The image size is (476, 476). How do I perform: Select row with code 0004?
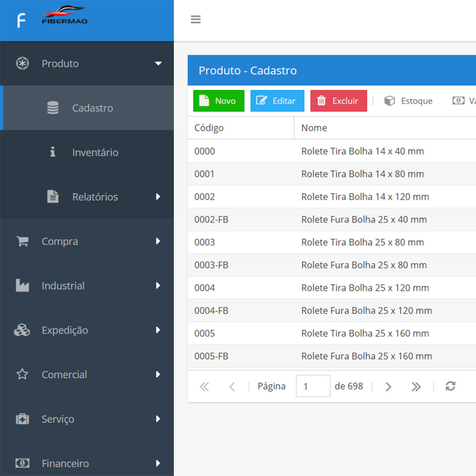[x=332, y=287]
